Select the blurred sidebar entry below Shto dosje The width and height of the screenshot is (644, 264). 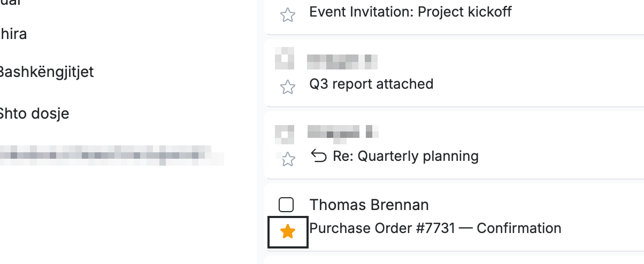point(111,155)
